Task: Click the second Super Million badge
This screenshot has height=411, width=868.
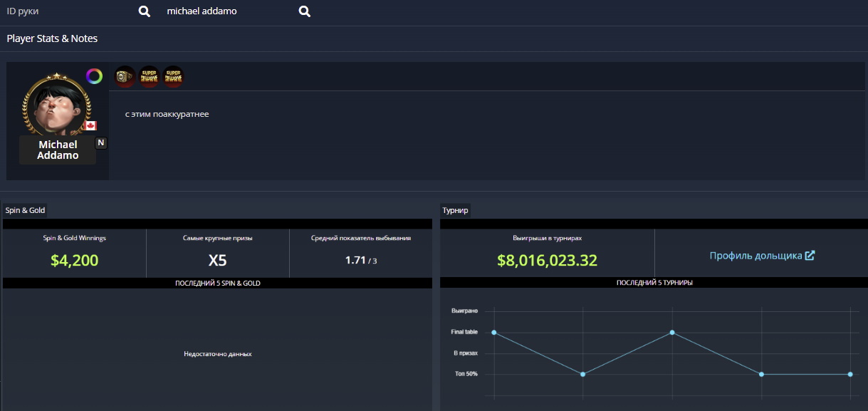Action: (x=172, y=76)
